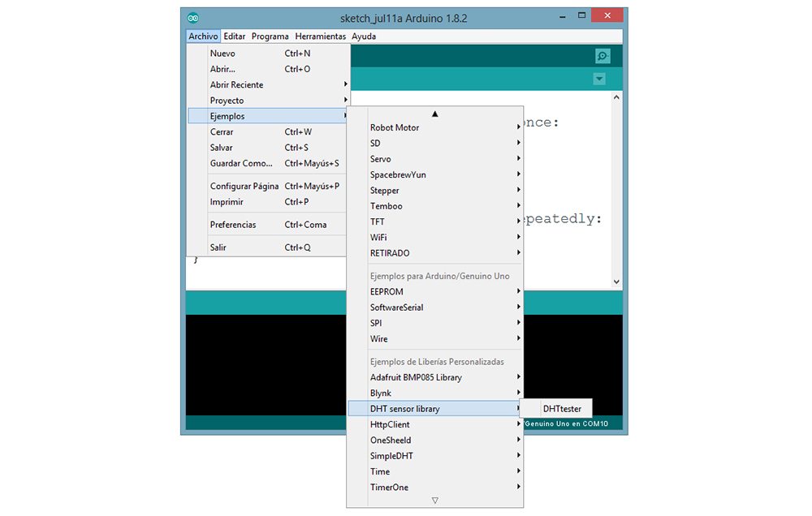The height and width of the screenshot is (516, 812).
Task: Open the Herramientas menu
Action: 320,37
